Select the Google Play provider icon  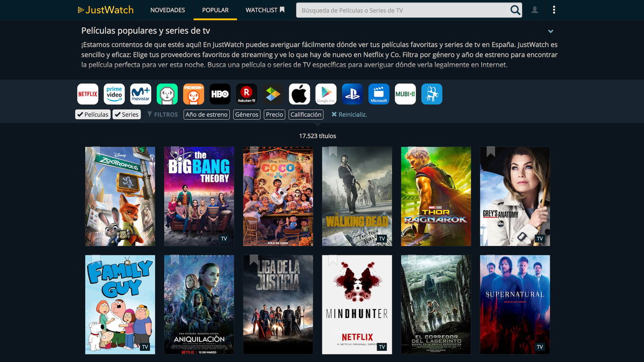click(326, 94)
